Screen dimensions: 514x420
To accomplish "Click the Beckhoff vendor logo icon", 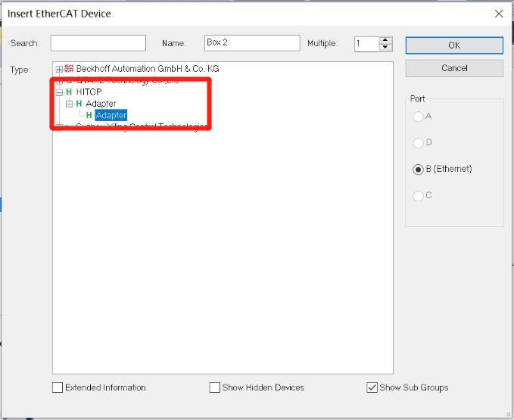I will pos(69,68).
